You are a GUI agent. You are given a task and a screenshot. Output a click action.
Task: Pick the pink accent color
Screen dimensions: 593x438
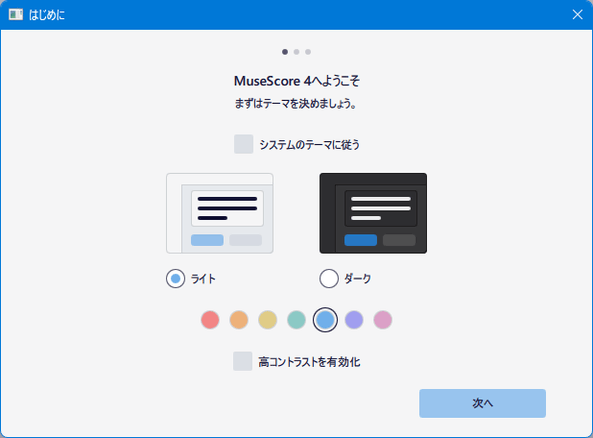[383, 320]
